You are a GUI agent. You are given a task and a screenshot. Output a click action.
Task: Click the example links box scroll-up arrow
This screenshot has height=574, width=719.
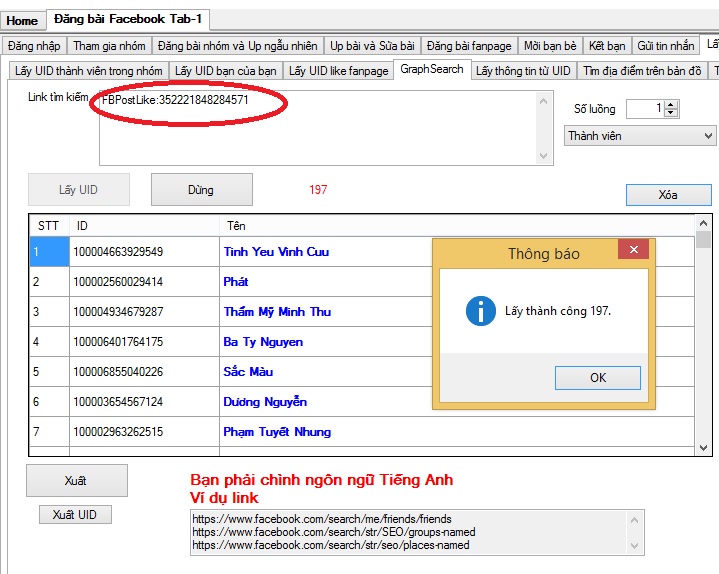[x=635, y=520]
